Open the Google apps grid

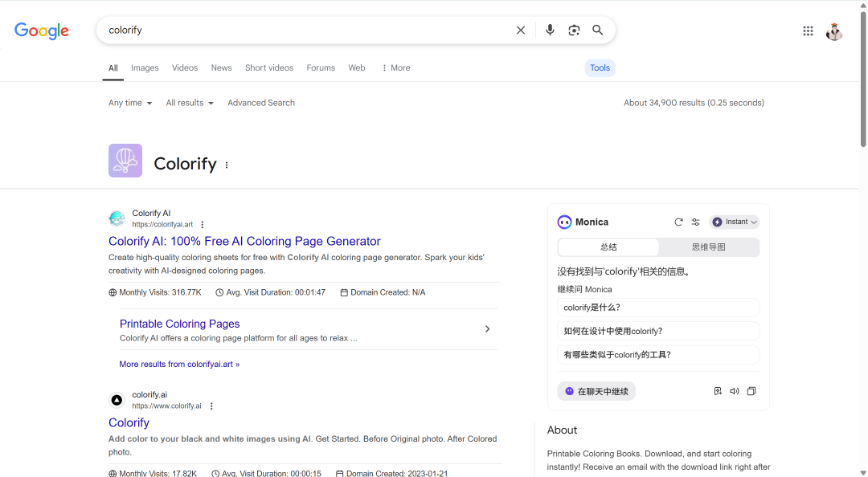coord(809,31)
